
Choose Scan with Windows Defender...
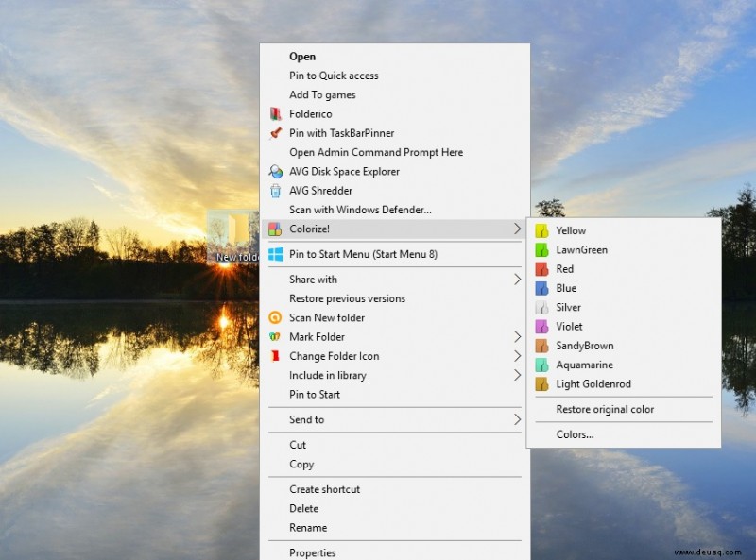394,210
